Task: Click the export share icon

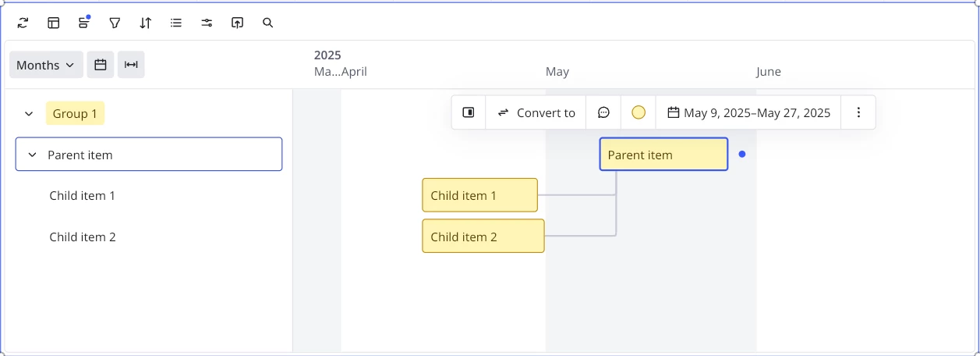Action: tap(238, 23)
